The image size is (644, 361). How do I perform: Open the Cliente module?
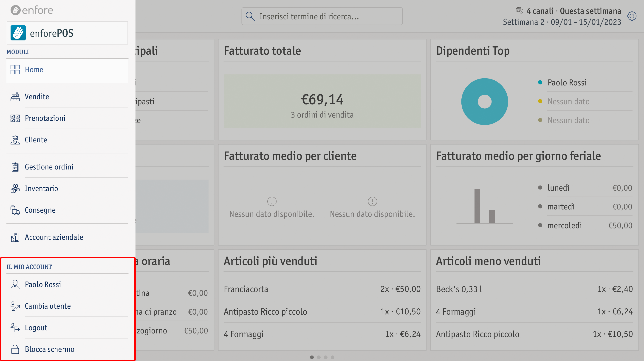point(67,140)
